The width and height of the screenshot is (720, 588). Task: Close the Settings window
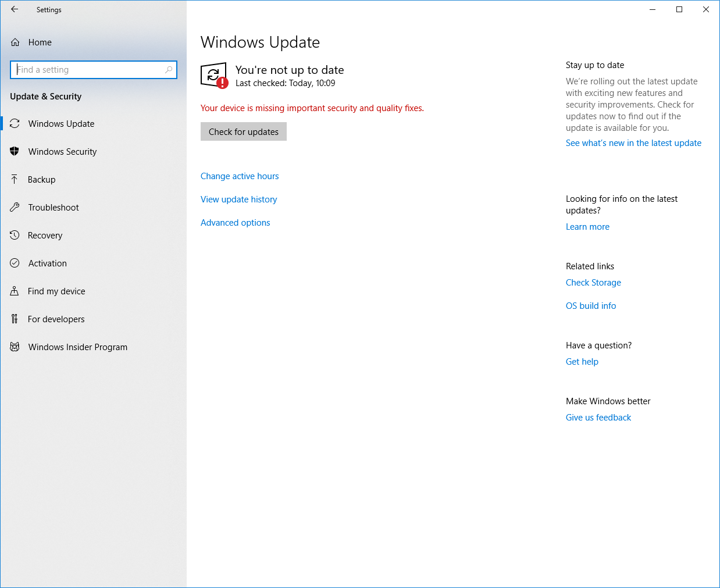click(x=706, y=9)
